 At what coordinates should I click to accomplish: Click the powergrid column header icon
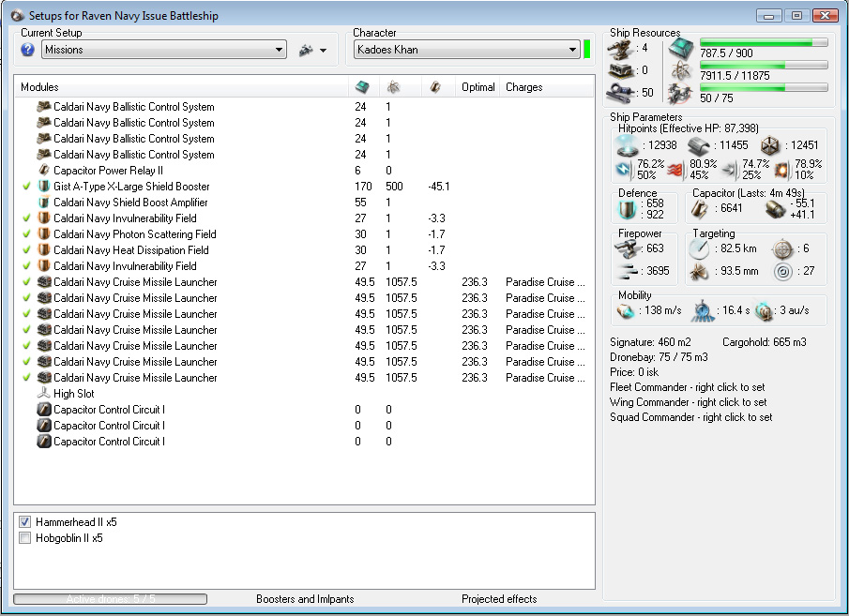click(x=393, y=86)
